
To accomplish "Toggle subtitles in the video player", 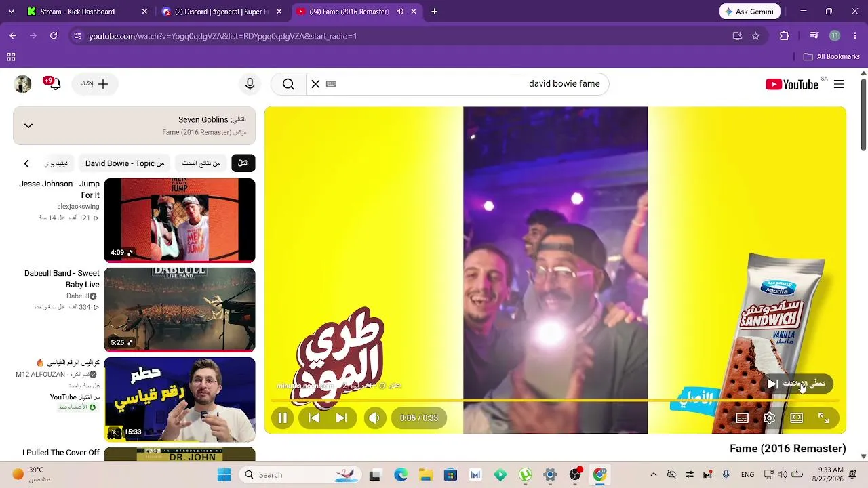I will pyautogui.click(x=742, y=418).
